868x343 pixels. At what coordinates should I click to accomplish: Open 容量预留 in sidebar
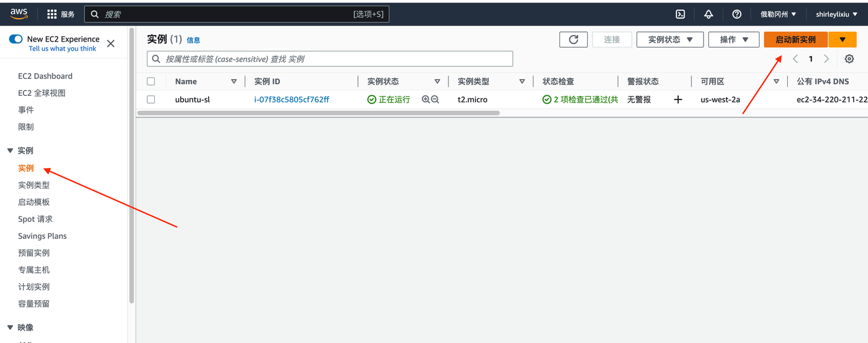pos(34,304)
